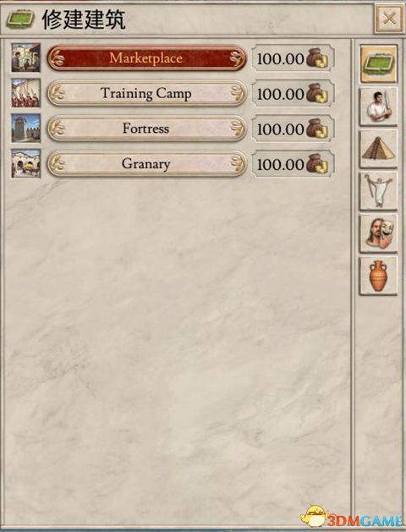Click the Marketplace gold cost coin icon
Screen dimensions: 406x532
pos(317,58)
